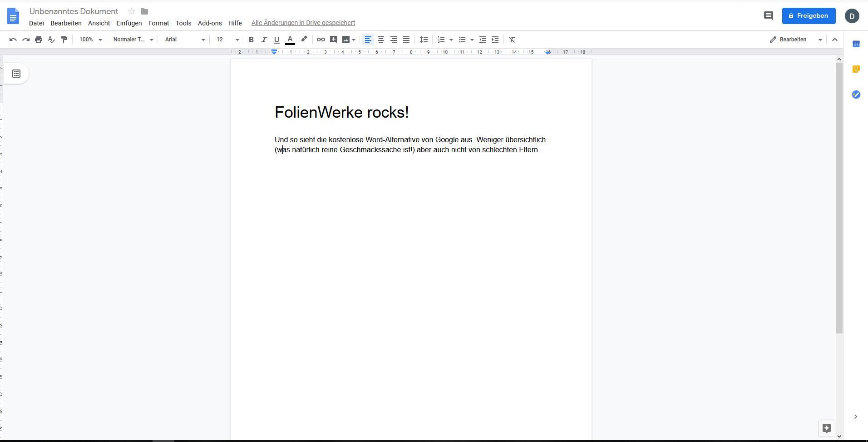Image resolution: width=868 pixels, height=442 pixels.
Task: Expand numbered list style dropdown
Action: (x=451, y=40)
